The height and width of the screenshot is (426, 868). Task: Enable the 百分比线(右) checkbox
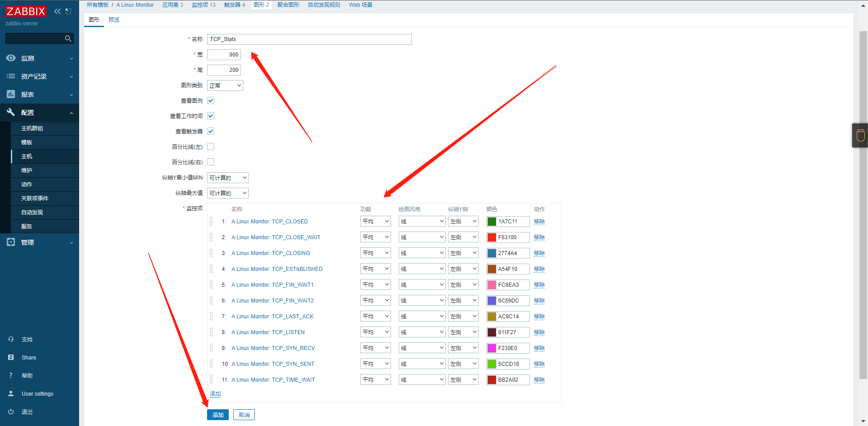[x=211, y=162]
